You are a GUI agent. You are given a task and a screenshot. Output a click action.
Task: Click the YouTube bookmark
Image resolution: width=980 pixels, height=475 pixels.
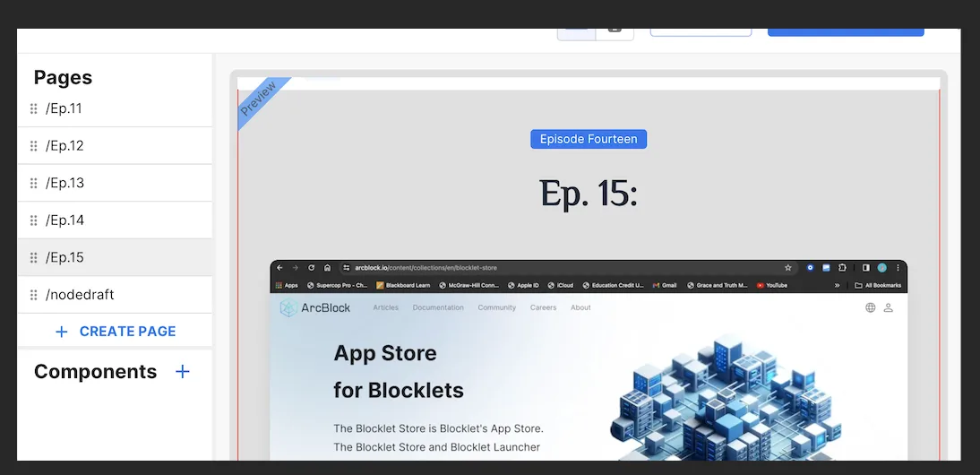click(x=772, y=285)
